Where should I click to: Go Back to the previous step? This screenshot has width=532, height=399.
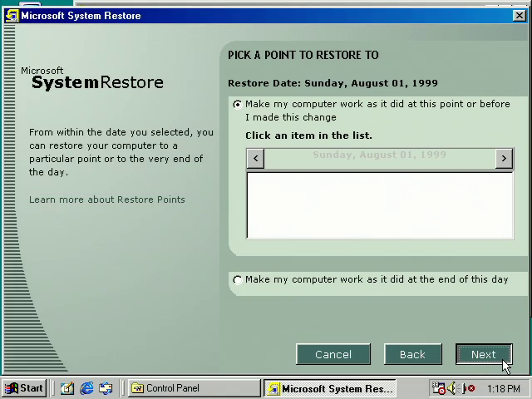coord(412,354)
